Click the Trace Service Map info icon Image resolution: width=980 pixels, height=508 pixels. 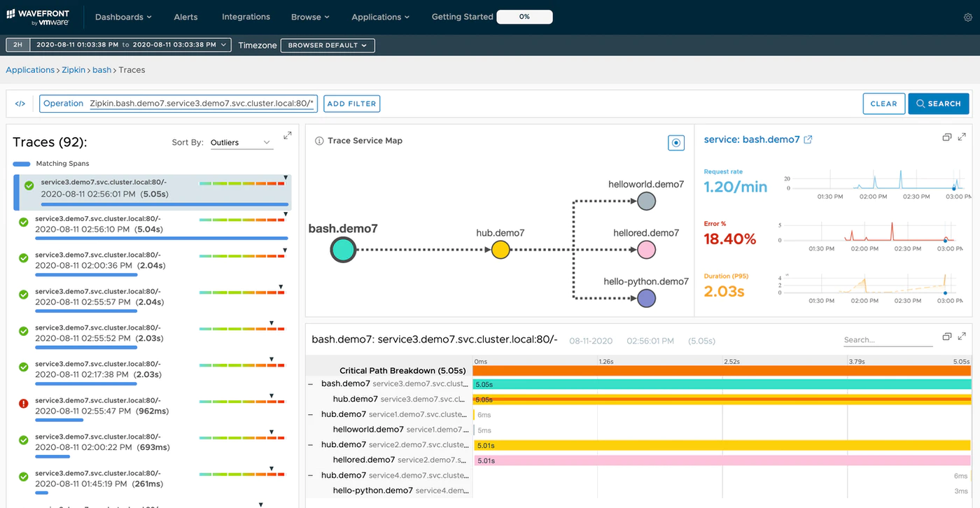click(319, 141)
